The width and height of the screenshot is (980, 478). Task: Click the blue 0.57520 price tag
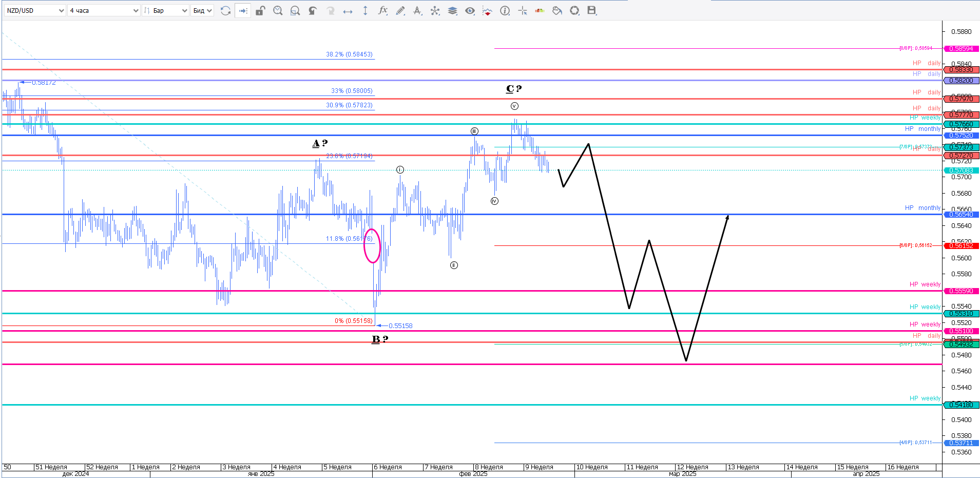pyautogui.click(x=961, y=136)
